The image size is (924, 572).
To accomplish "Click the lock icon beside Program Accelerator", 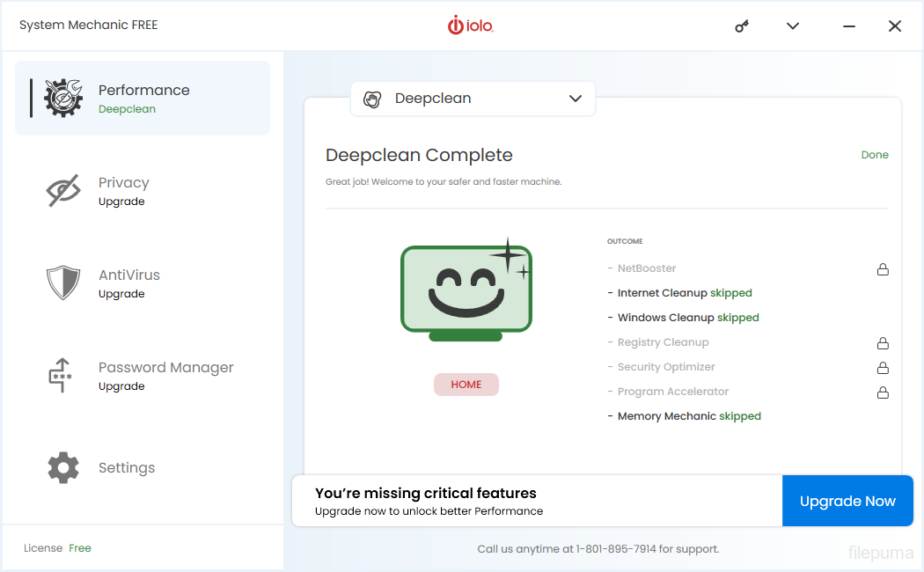I will [883, 392].
